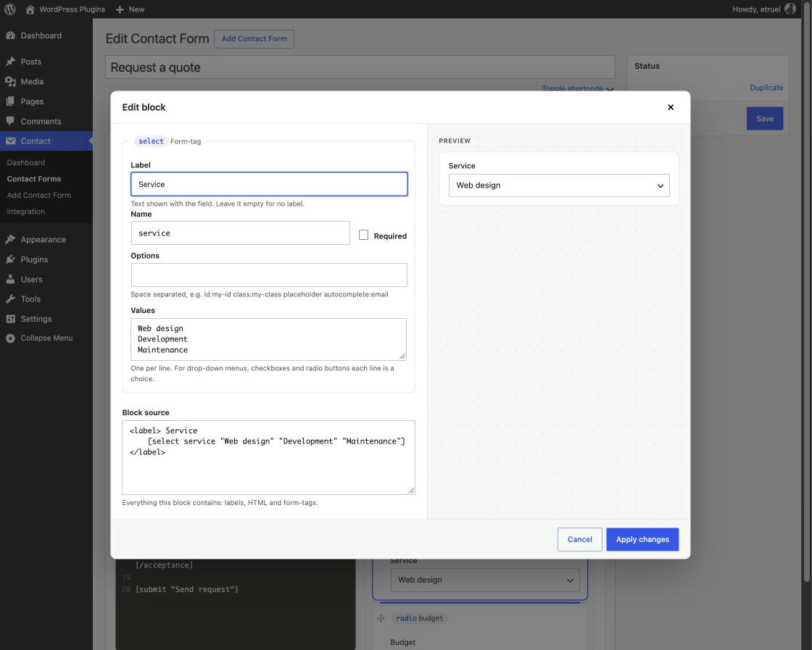Click the Users person icon

(x=10, y=279)
